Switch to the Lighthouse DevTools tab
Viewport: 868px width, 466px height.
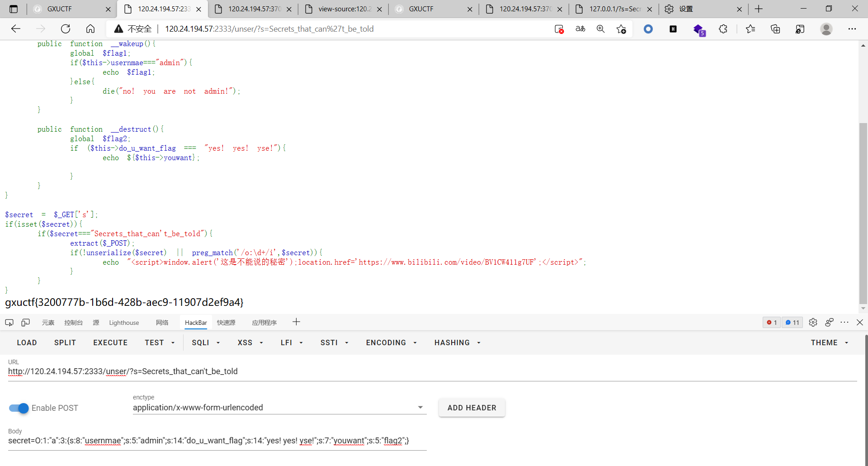(124, 323)
